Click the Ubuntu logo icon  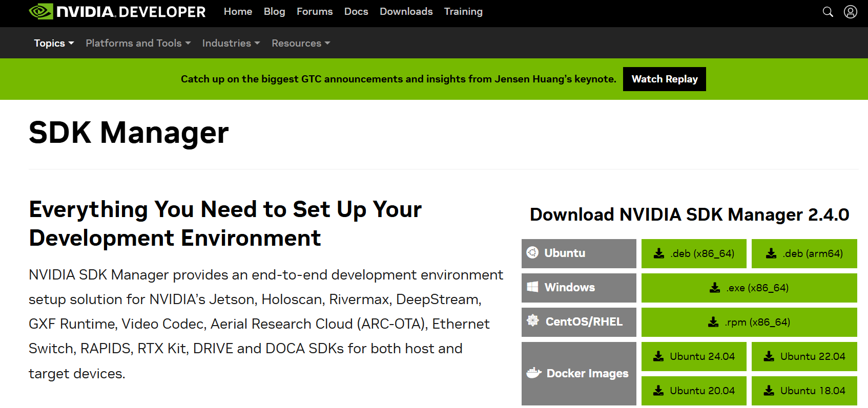[532, 252]
